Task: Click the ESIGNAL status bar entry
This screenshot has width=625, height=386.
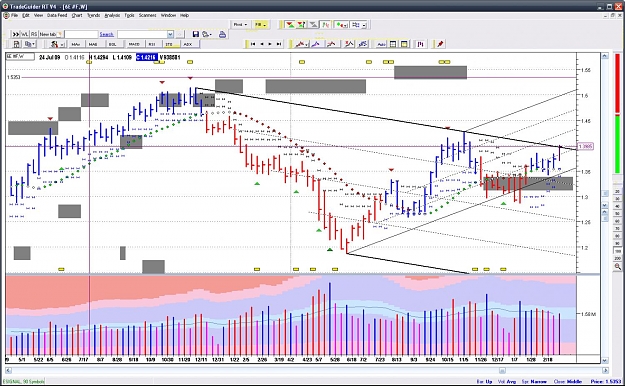Action: tap(23, 381)
